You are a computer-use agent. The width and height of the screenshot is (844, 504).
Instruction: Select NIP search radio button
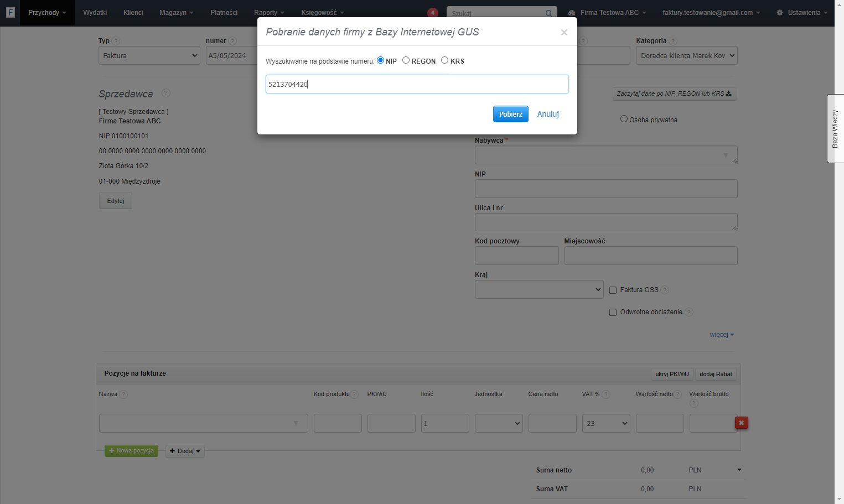click(x=381, y=60)
